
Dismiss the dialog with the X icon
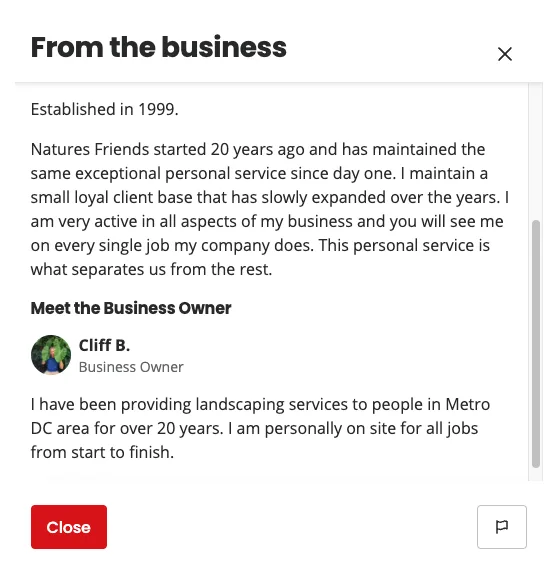(504, 54)
